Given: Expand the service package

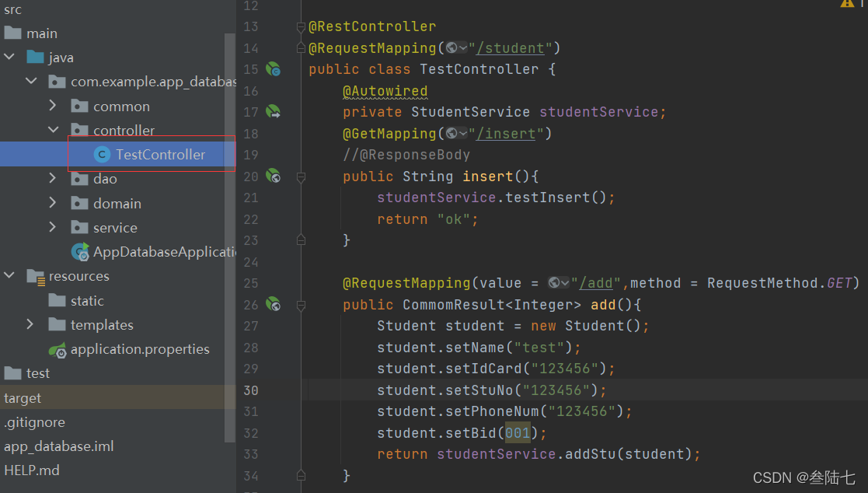Looking at the screenshot, I should click(x=53, y=226).
